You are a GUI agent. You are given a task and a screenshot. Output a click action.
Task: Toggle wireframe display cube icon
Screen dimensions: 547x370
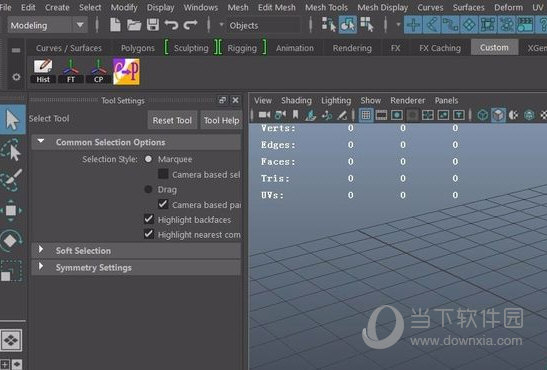click(x=483, y=115)
